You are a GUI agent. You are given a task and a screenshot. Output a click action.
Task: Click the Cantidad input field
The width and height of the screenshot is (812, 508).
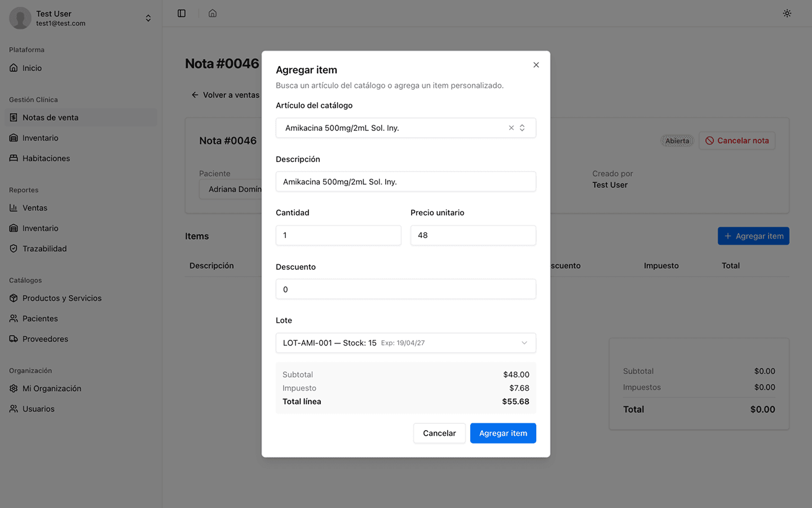point(338,235)
